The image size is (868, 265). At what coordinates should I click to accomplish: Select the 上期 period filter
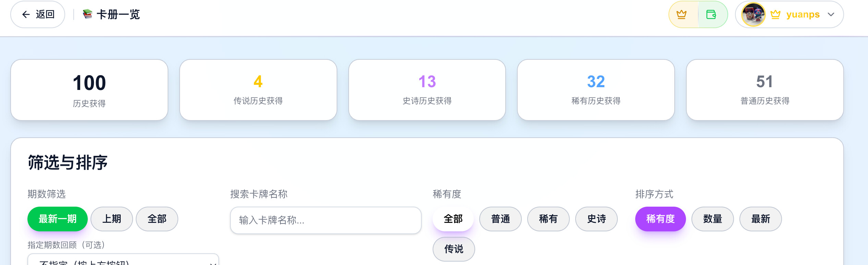click(x=112, y=219)
